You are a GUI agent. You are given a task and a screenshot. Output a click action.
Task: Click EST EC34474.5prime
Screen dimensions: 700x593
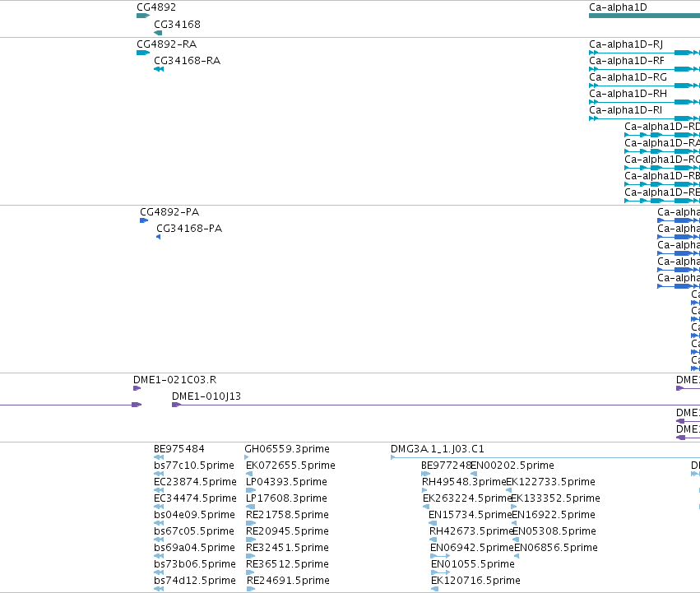point(195,498)
